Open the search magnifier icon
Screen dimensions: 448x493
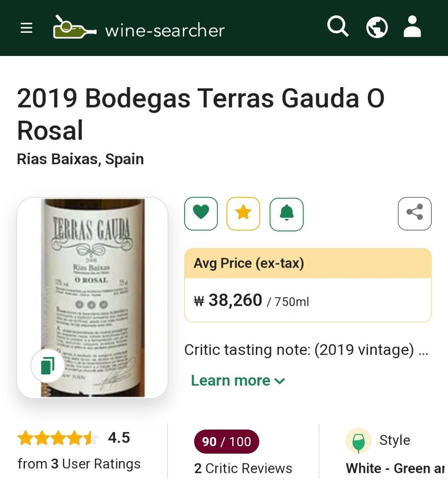(338, 27)
